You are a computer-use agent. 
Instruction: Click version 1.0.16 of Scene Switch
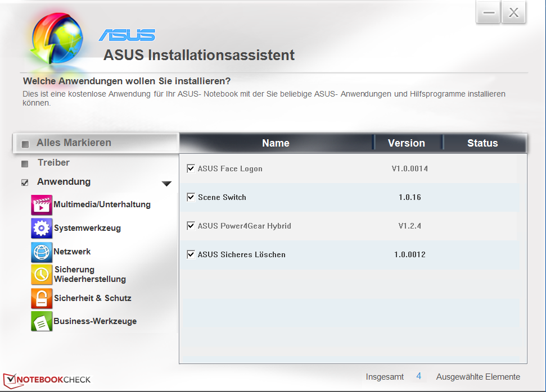point(410,197)
